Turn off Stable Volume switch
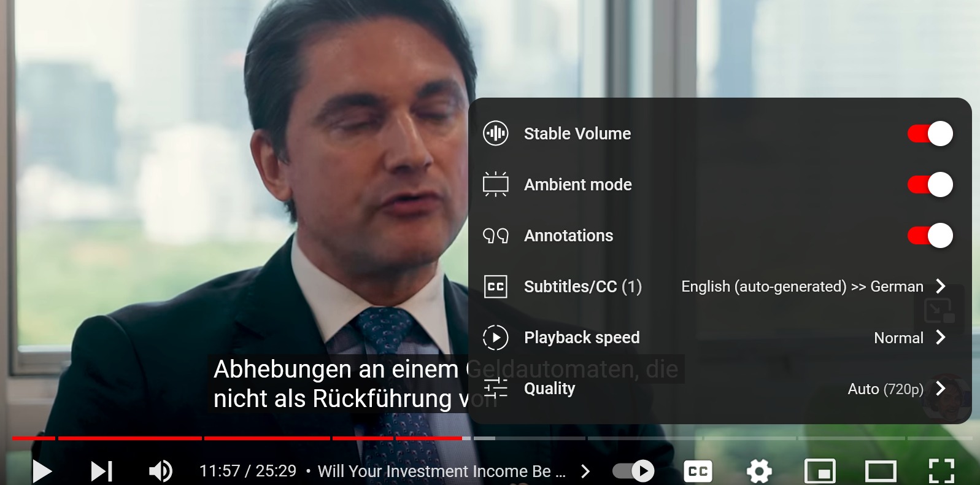 (x=930, y=133)
